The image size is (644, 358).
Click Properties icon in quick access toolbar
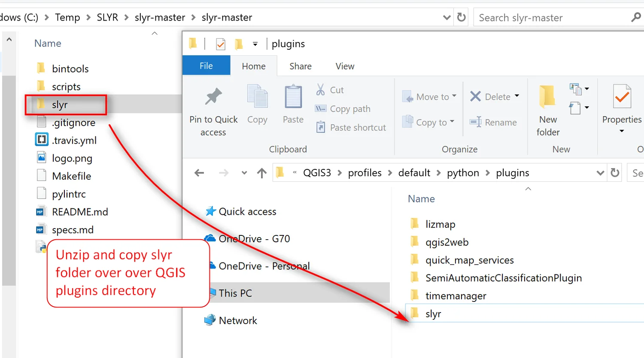221,44
